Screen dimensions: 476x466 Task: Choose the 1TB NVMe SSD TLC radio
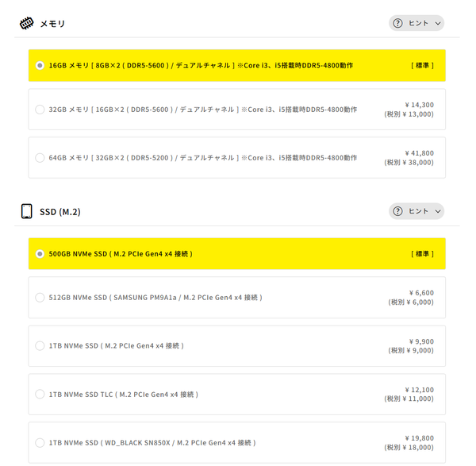pos(40,395)
